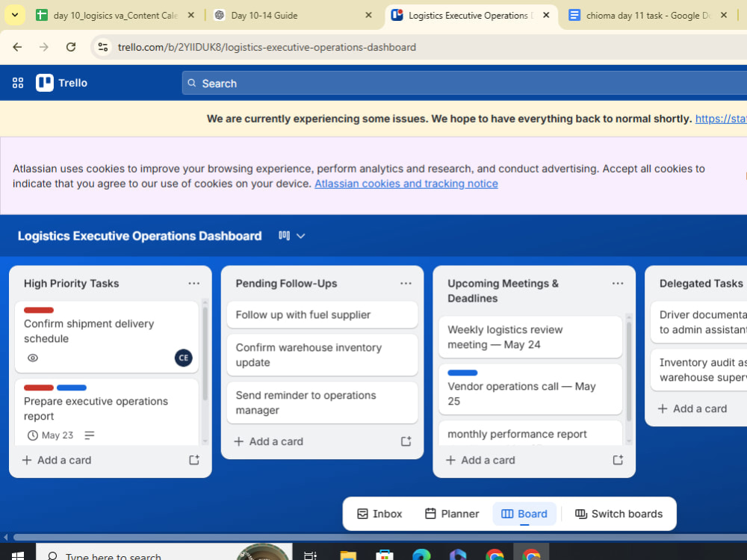
Task: Switch to the Day 10-14 Guide tab
Action: 291,15
